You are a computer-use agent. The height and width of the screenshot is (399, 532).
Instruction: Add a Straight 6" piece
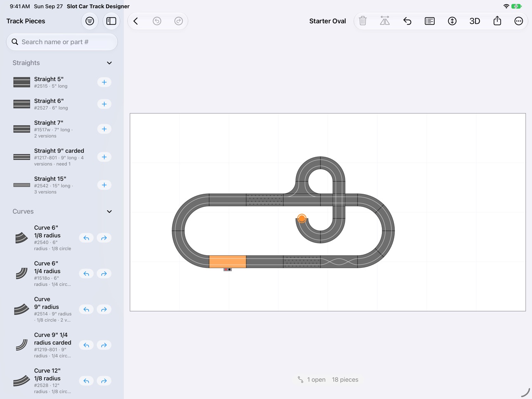104,104
